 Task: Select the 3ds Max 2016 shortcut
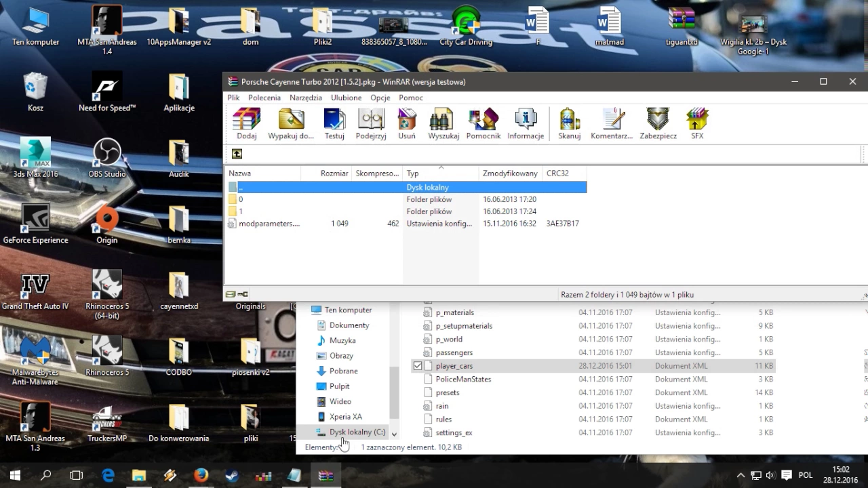(x=35, y=157)
